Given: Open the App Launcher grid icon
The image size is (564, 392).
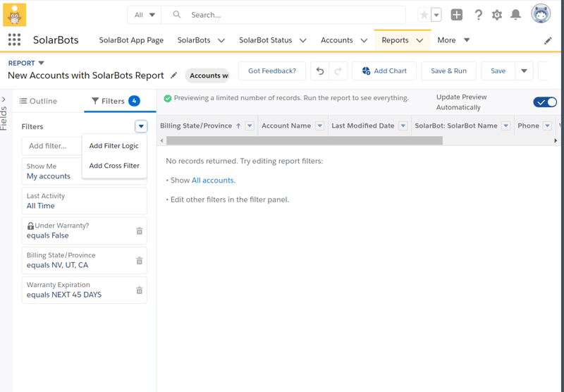Looking at the screenshot, I should coord(14,39).
